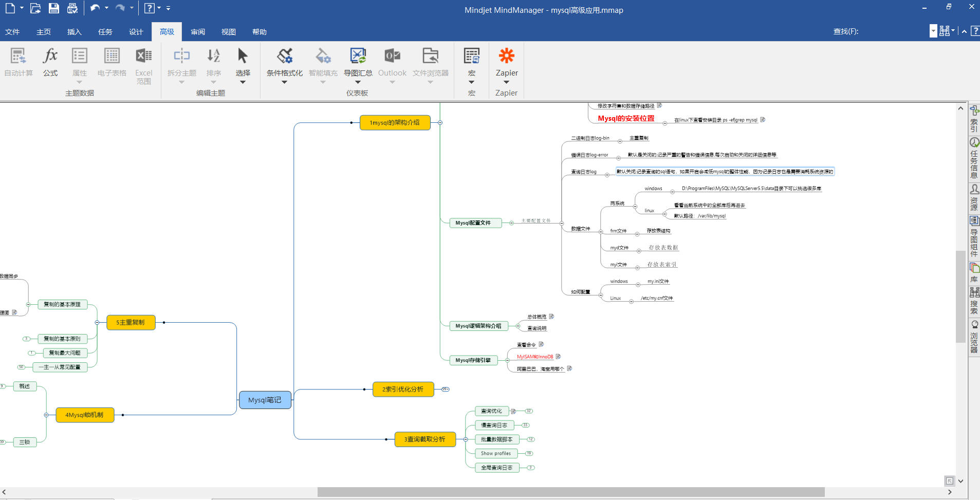Open the Find (查找) dropdown arrow
980x500 pixels.
coord(933,31)
